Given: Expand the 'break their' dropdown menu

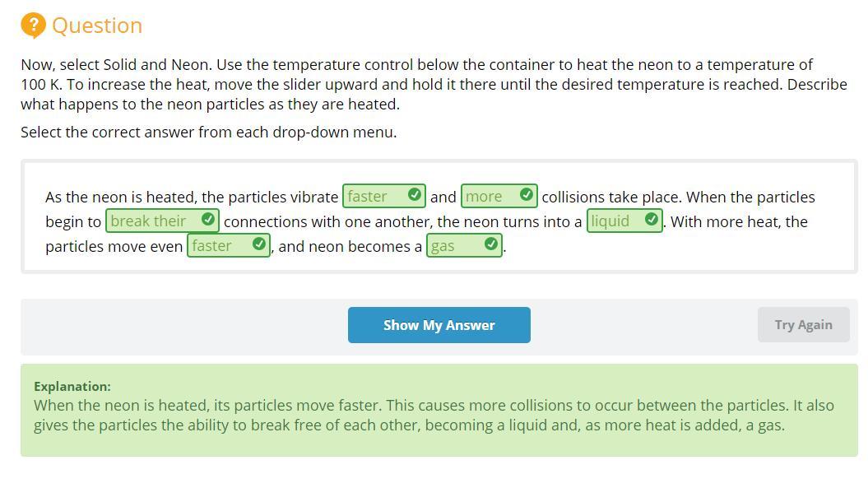Looking at the screenshot, I should 162,221.
